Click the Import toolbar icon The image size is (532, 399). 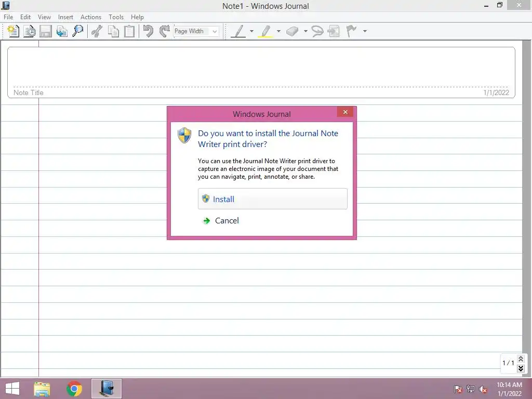(62, 31)
